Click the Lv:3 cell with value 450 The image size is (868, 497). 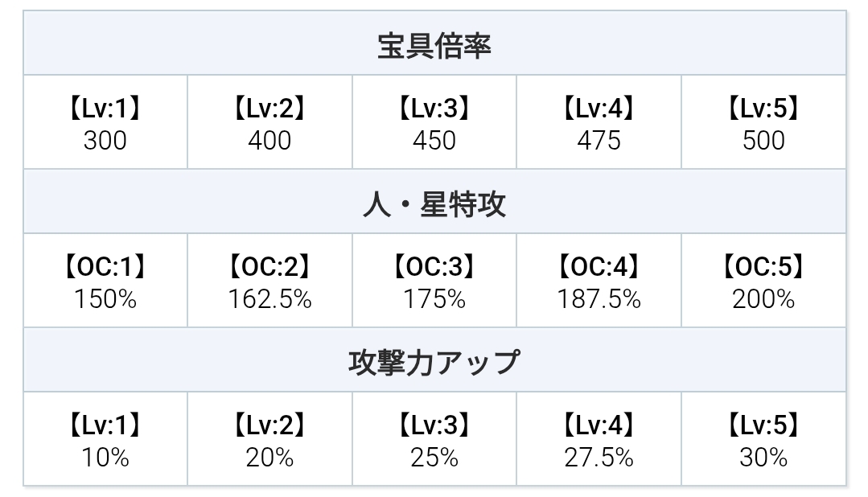tap(434, 124)
